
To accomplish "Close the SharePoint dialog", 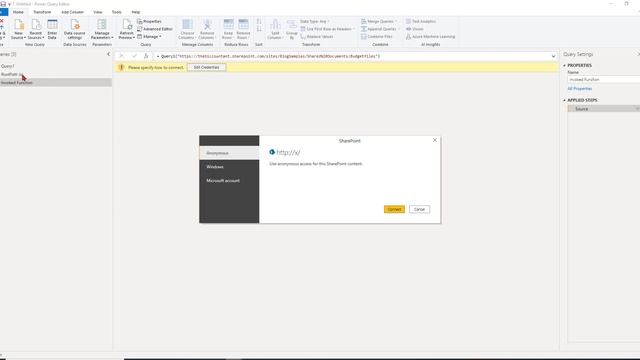I will [435, 140].
